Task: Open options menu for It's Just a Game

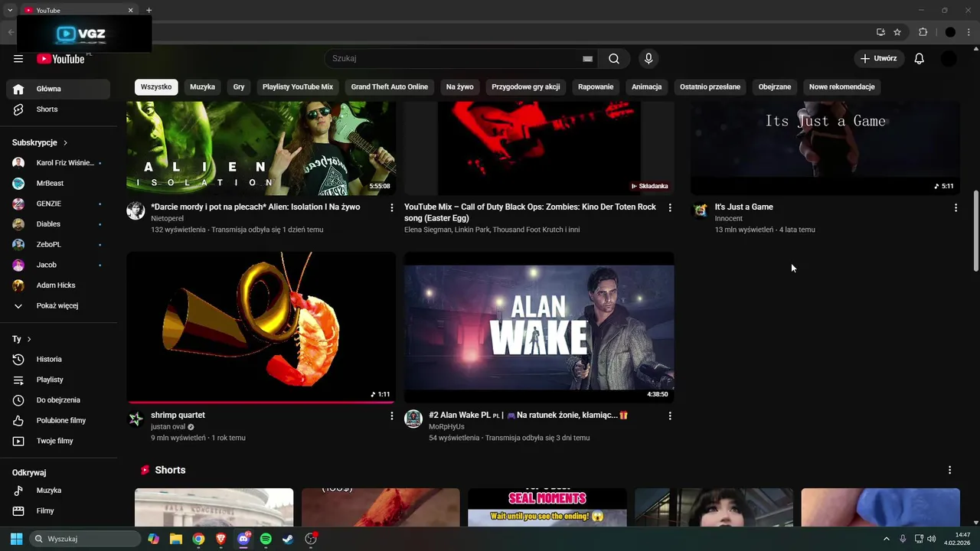Action: pyautogui.click(x=955, y=207)
